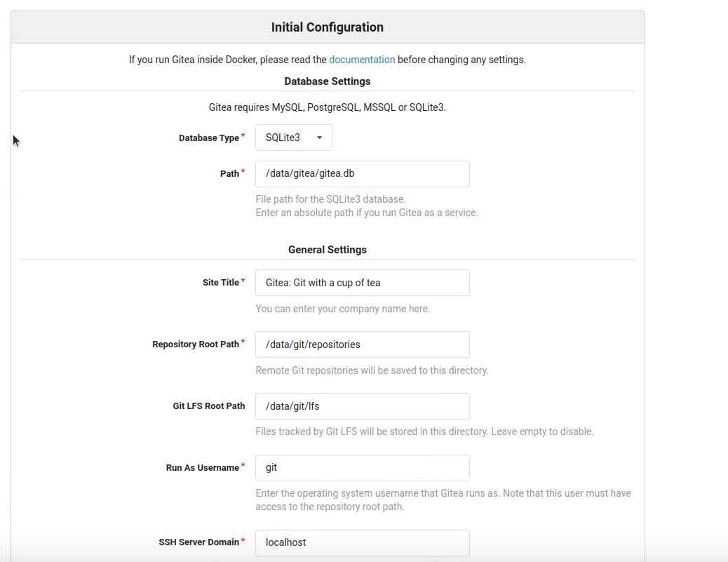
Task: Click the Database Type required field label
Action: click(x=208, y=138)
